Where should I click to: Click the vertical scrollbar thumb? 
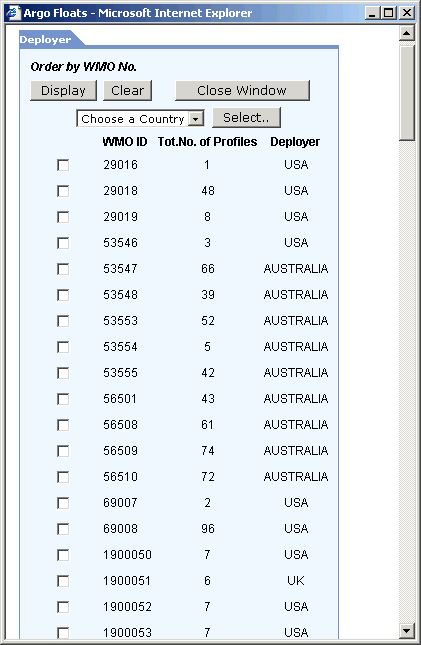(x=407, y=93)
